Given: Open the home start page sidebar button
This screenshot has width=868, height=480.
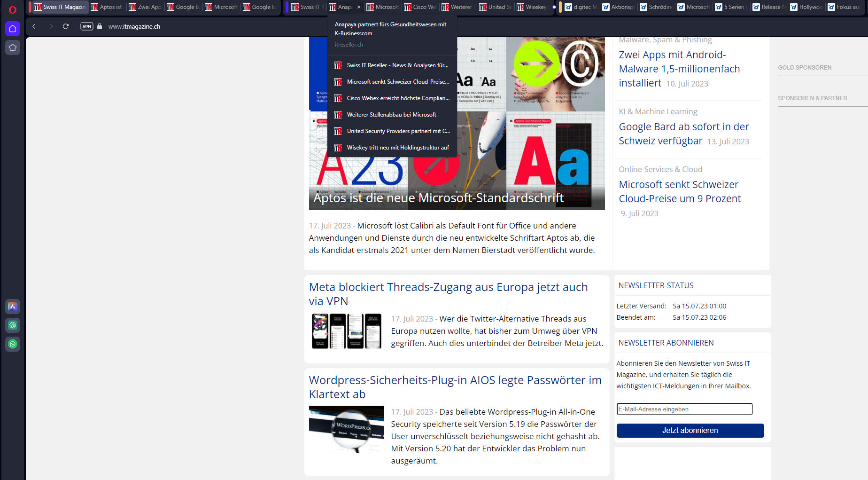Looking at the screenshot, I should (x=13, y=29).
